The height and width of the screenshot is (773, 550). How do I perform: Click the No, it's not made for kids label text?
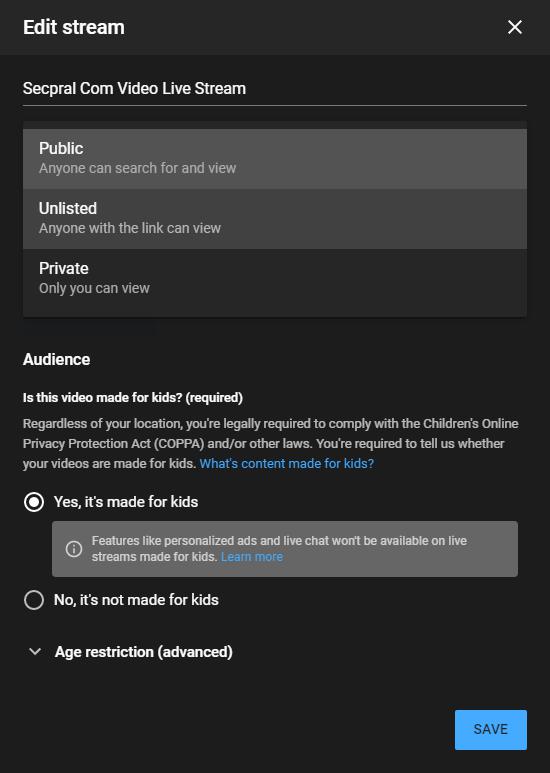pyautogui.click(x=136, y=600)
